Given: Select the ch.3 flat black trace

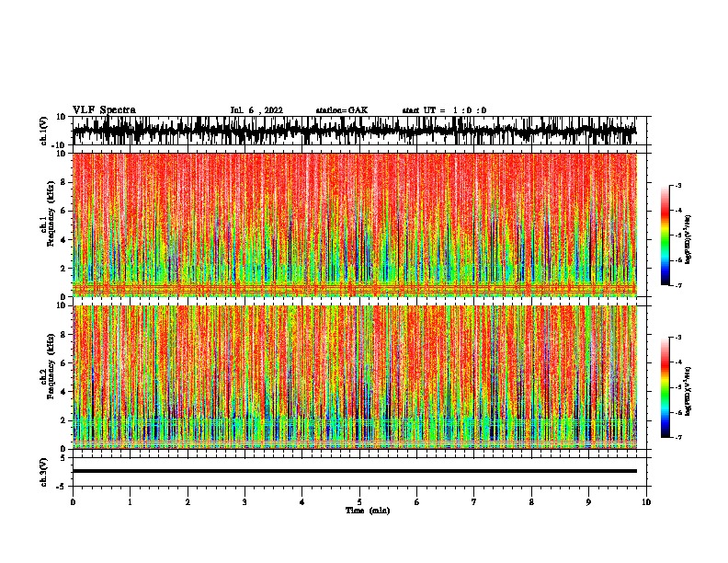Looking at the screenshot, I should [x=355, y=471].
